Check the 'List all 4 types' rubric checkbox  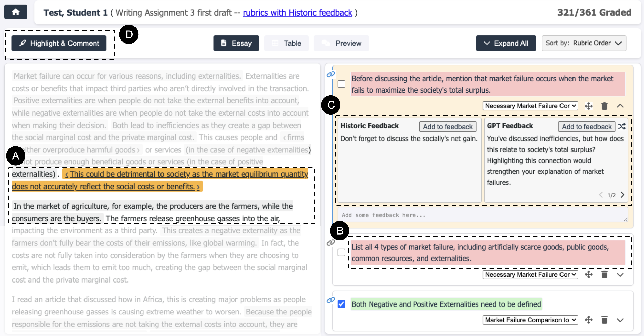click(341, 252)
